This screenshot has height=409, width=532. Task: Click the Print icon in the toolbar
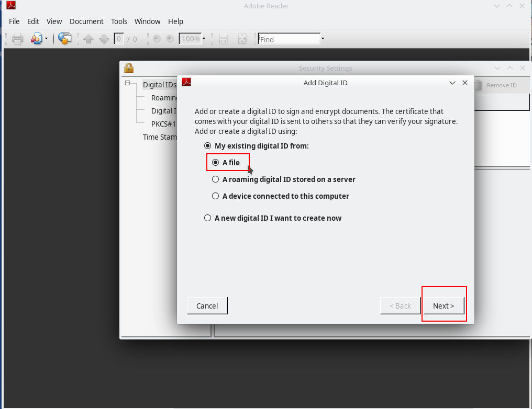click(18, 39)
